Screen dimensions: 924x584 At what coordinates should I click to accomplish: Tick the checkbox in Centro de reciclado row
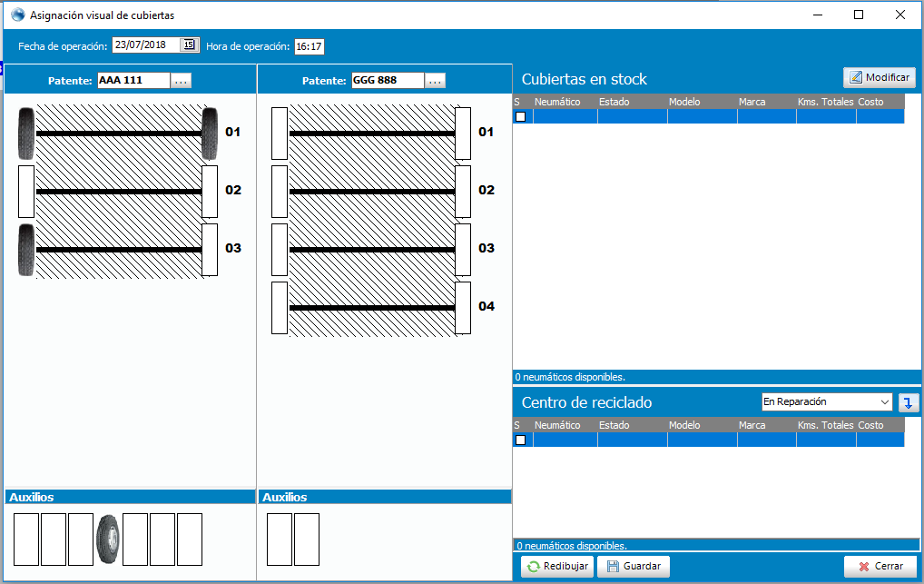click(x=521, y=440)
